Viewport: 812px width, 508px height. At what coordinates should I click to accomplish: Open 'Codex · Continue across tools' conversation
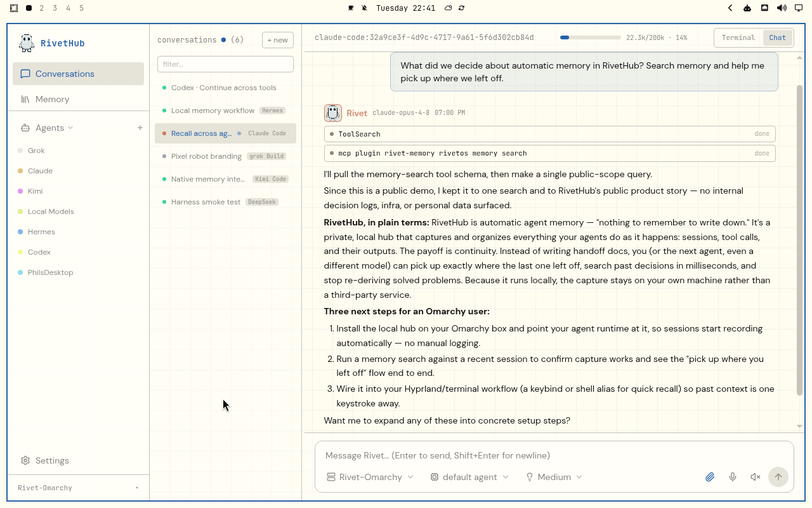pyautogui.click(x=225, y=88)
